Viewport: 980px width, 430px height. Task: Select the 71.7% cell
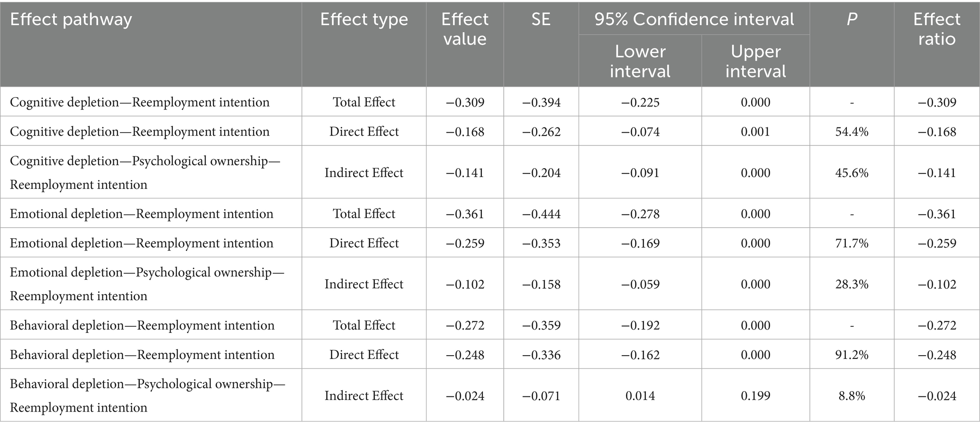(x=852, y=243)
